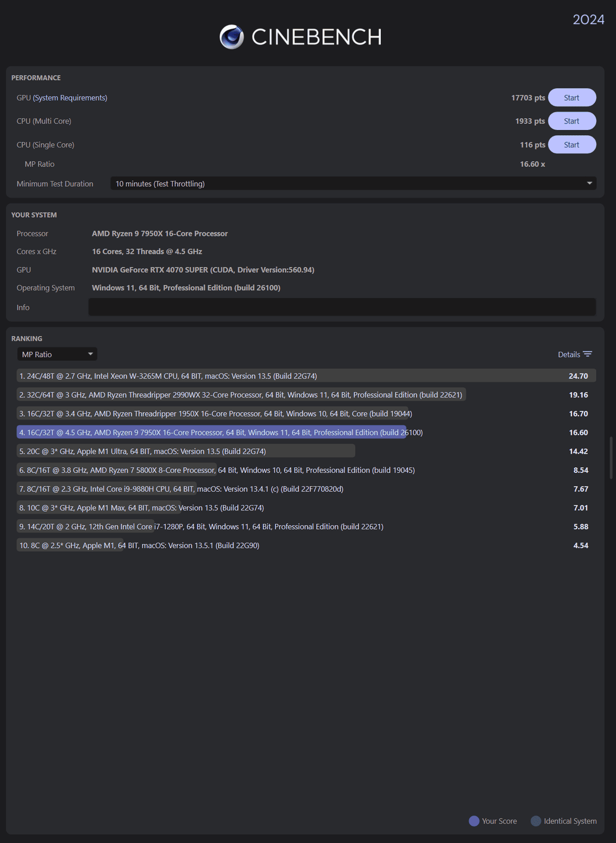Select ranking row 7 Intel Core i9-9880H

(307, 489)
